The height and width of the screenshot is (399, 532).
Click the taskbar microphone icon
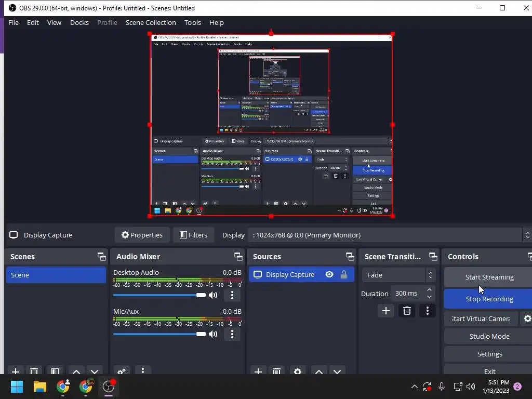click(x=442, y=387)
